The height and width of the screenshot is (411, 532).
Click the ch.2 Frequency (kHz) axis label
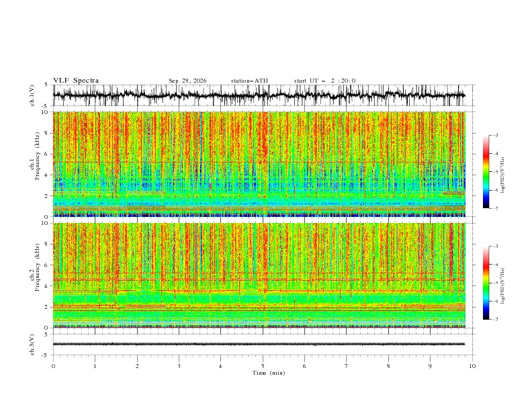[x=35, y=275]
